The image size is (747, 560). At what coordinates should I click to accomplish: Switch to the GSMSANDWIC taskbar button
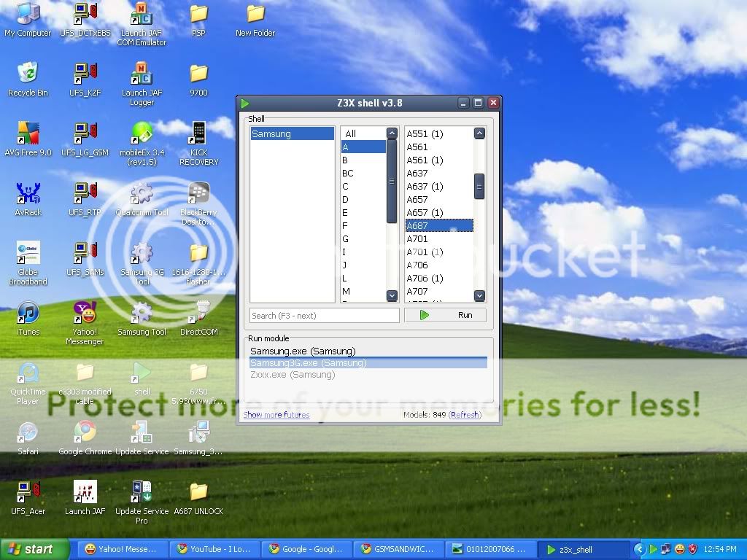pos(397,550)
